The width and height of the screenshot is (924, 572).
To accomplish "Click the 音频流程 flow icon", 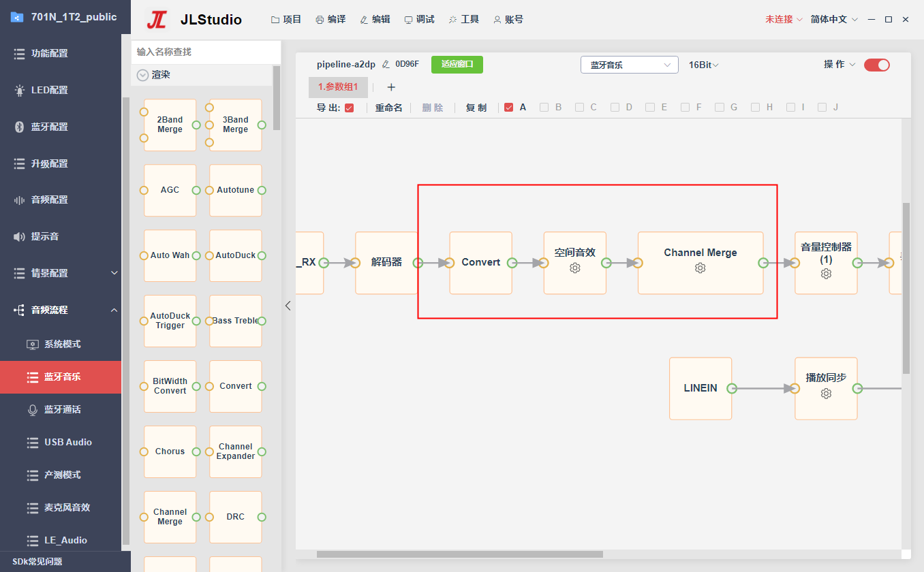I will (19, 310).
